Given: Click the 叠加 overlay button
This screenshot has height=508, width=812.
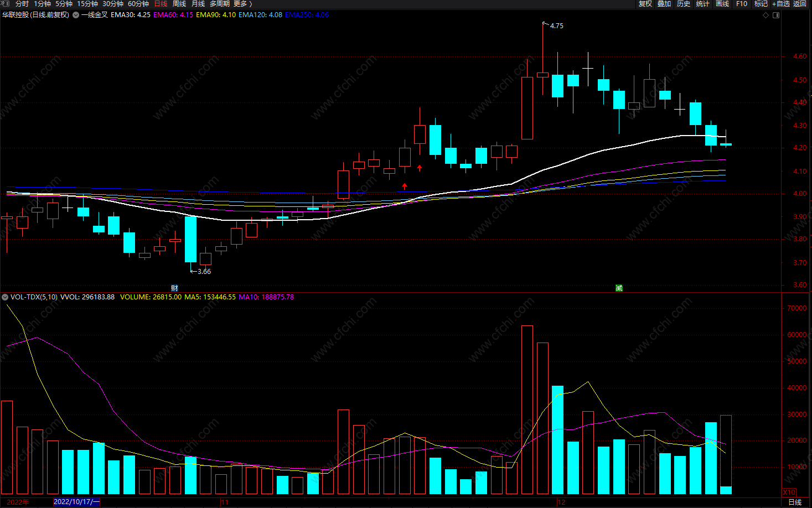Looking at the screenshot, I should coord(664,4).
